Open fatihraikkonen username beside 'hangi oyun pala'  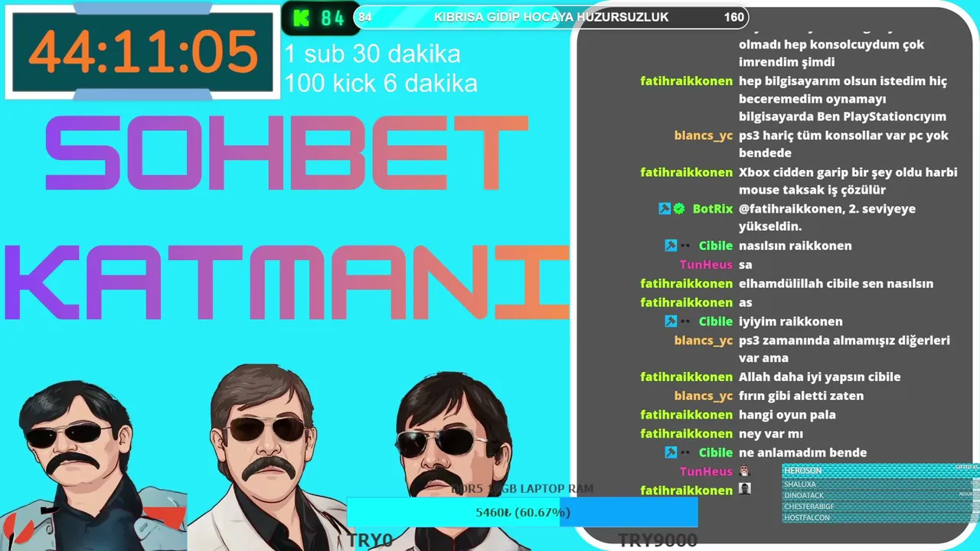click(687, 415)
